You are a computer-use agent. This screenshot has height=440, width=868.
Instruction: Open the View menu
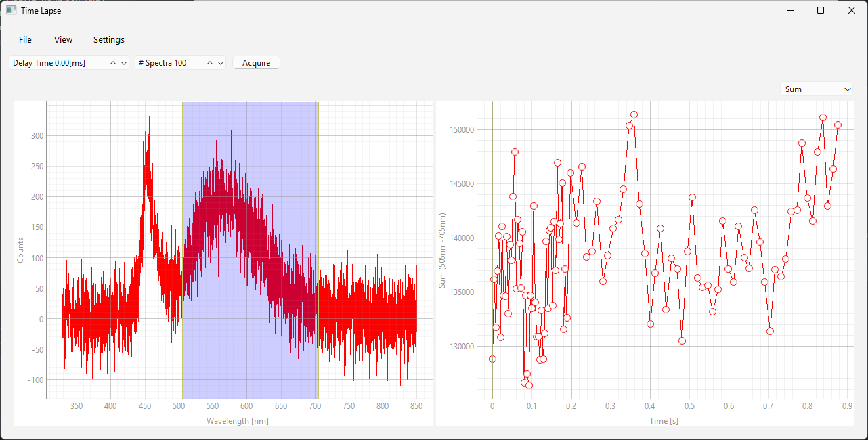tap(63, 40)
